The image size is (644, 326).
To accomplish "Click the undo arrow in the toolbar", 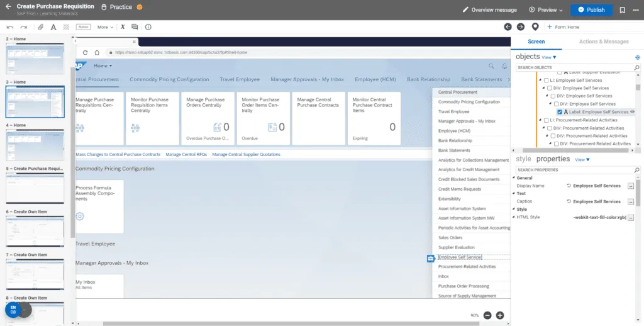I will [10, 27].
